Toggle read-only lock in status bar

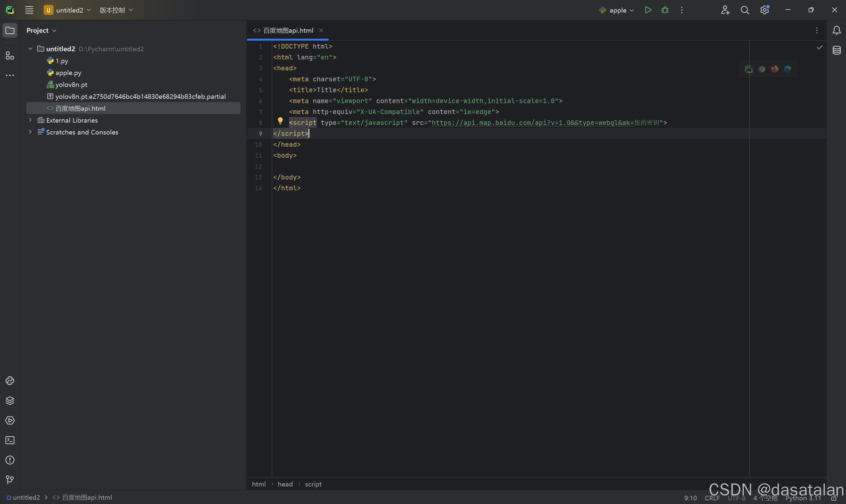834,498
